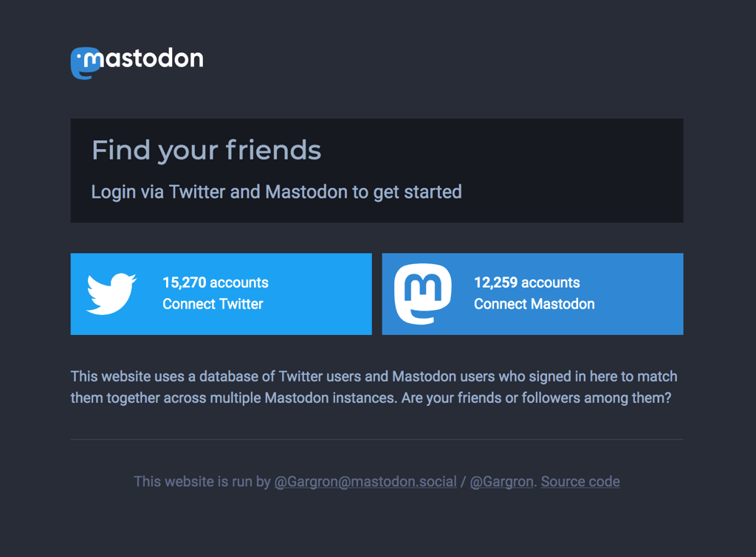
Task: Click the "This website is run by" text
Action: pos(202,481)
